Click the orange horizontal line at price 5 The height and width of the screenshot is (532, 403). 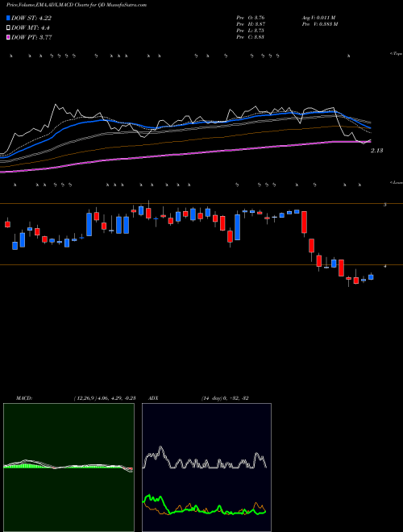(201, 204)
